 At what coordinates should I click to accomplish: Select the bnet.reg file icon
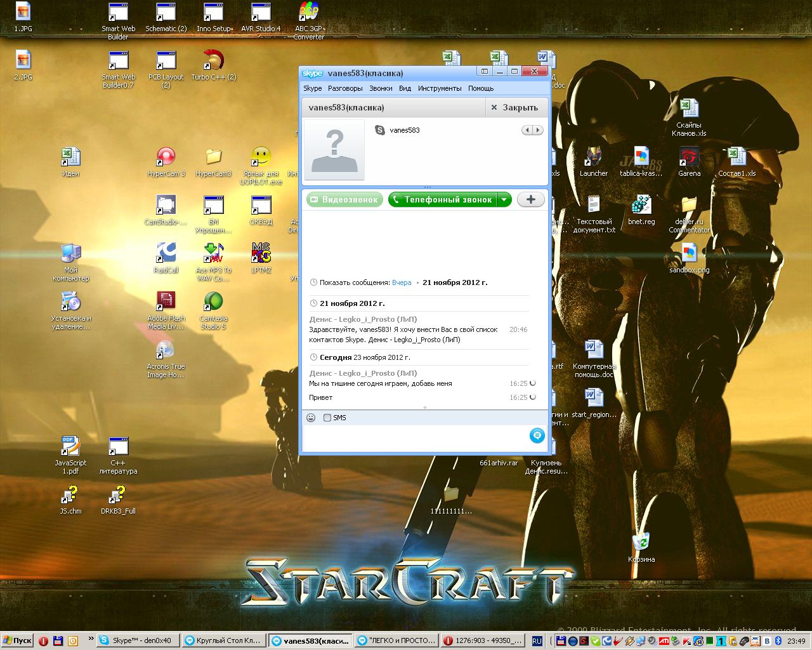click(641, 211)
